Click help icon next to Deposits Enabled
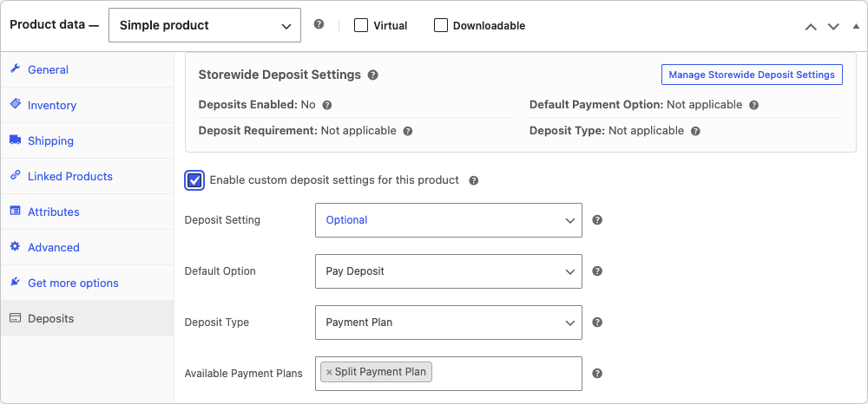The width and height of the screenshot is (868, 404). (327, 105)
